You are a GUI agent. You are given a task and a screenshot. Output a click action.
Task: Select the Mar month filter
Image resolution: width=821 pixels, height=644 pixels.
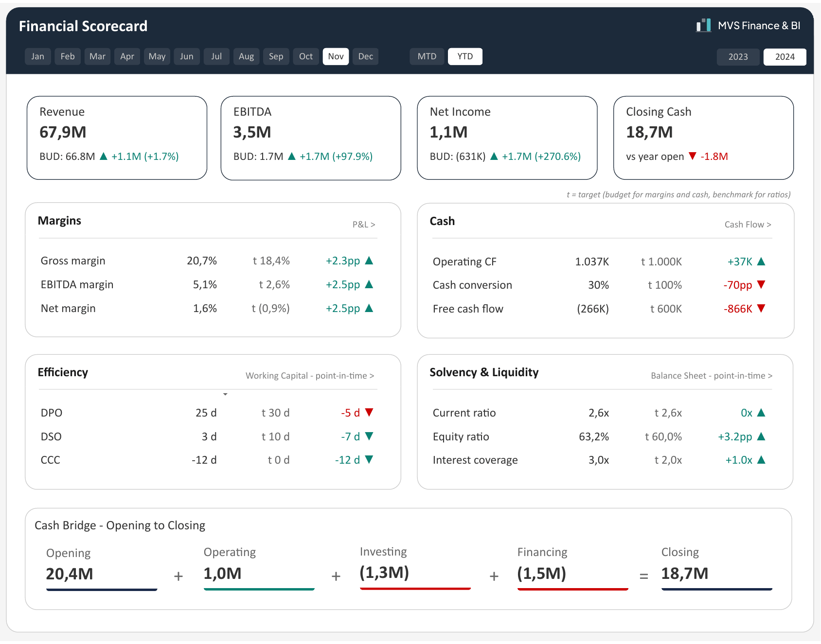click(97, 56)
